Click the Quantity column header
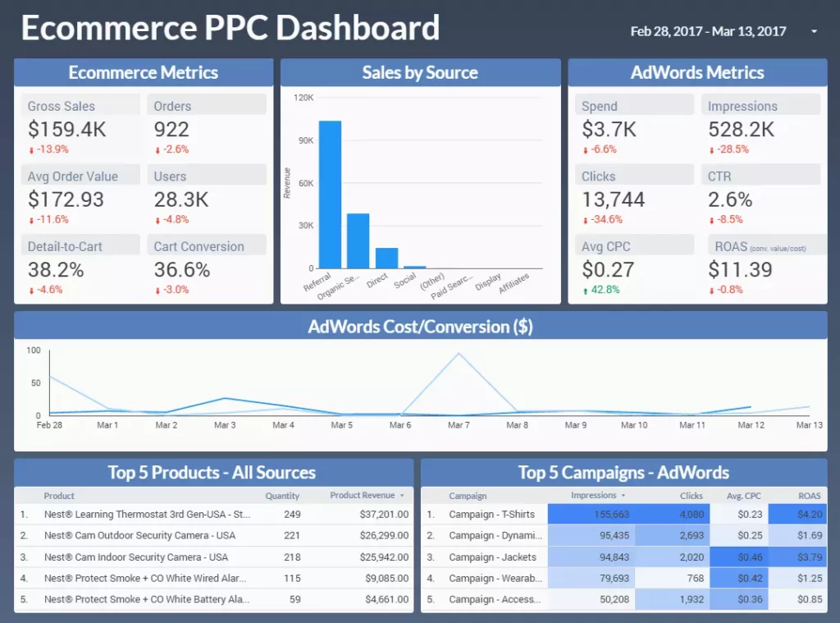Screen dimensions: 840x623 tap(282, 496)
